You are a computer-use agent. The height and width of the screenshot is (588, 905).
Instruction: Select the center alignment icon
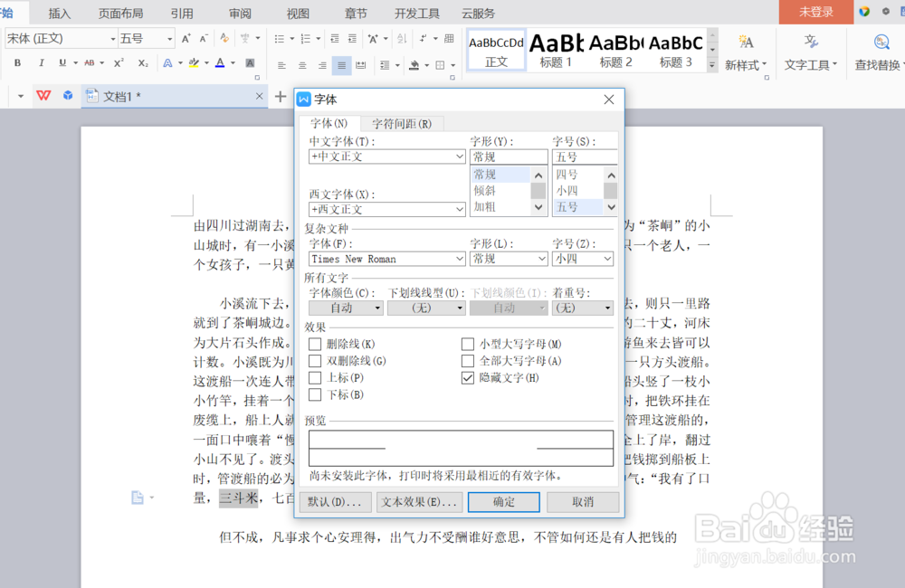pyautogui.click(x=302, y=65)
